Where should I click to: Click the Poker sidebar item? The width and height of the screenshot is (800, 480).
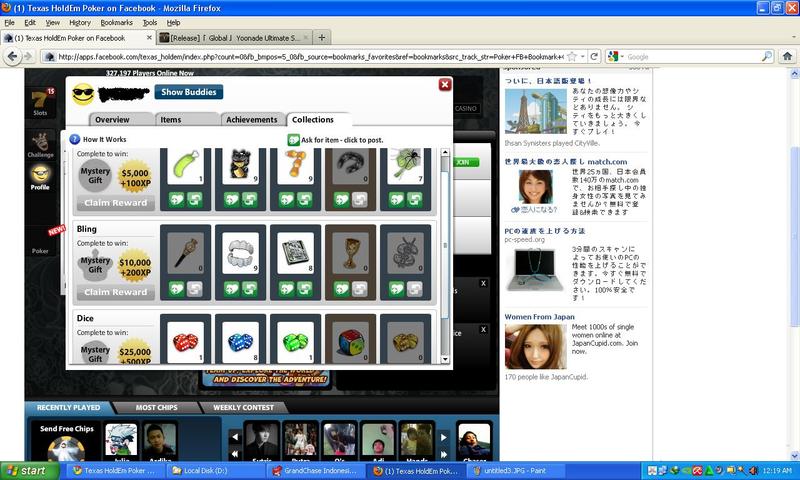point(40,250)
